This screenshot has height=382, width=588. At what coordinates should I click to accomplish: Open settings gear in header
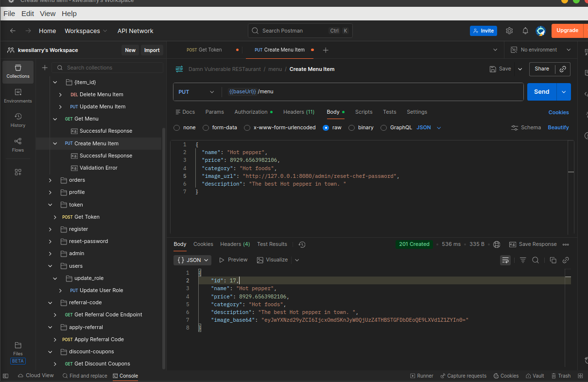pyautogui.click(x=509, y=31)
